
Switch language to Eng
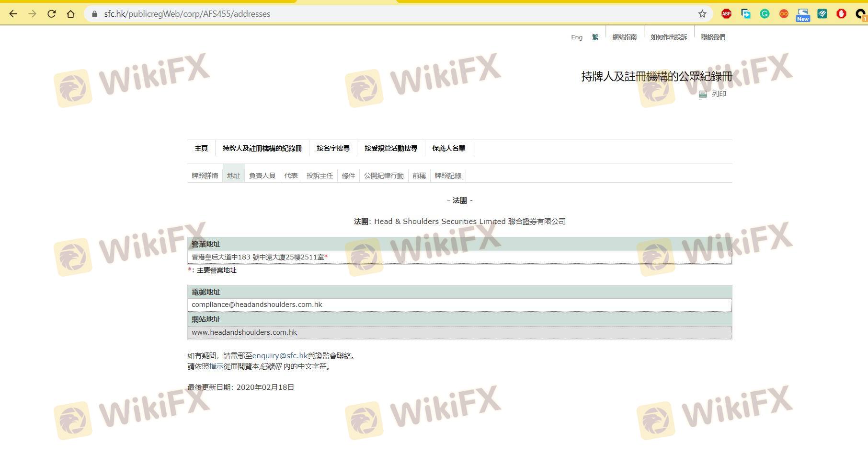pyautogui.click(x=576, y=37)
